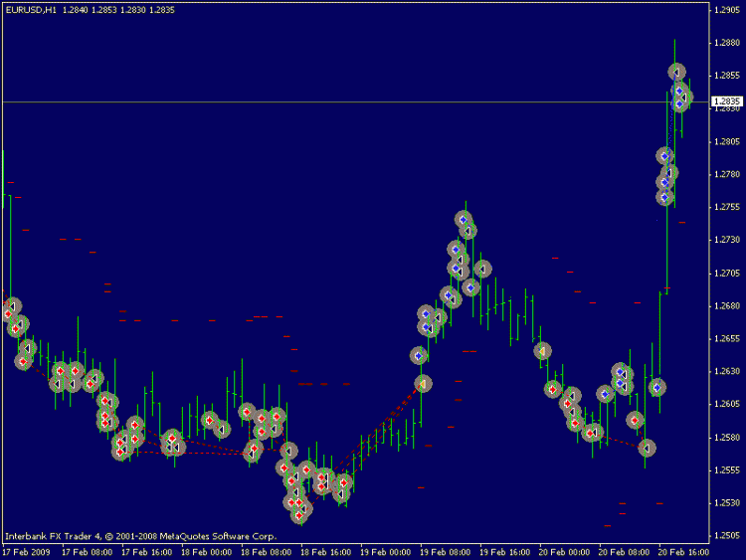746x560 pixels.
Task: Select the 20 Feb 08:00 time label
Action: point(624,552)
